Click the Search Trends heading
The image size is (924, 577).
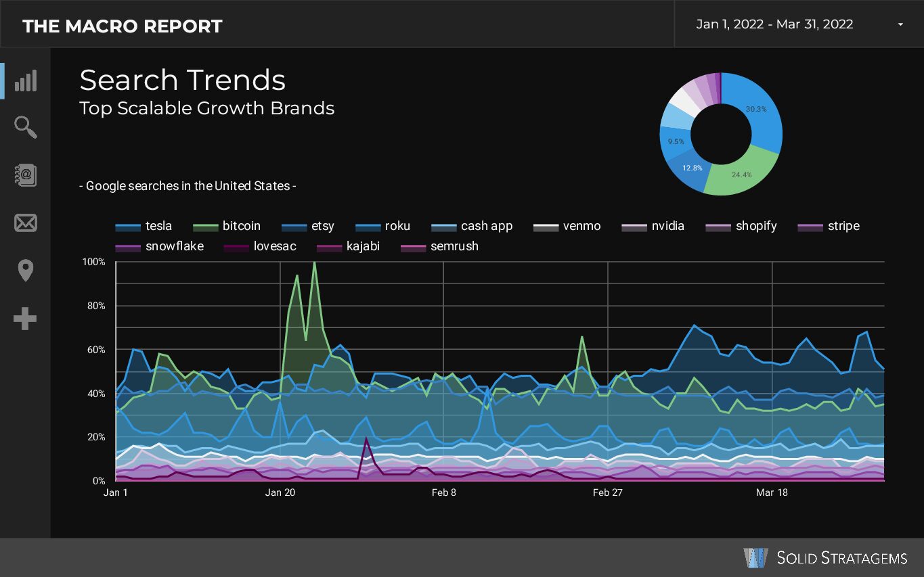click(x=183, y=80)
